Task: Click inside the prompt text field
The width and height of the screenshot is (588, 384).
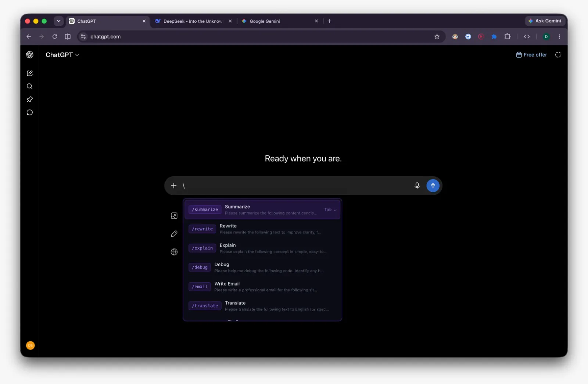Action: (296, 186)
